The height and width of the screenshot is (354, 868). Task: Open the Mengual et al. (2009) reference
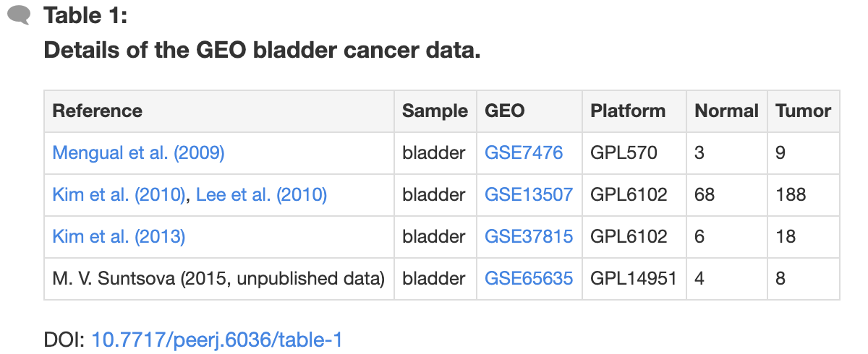coord(138,153)
